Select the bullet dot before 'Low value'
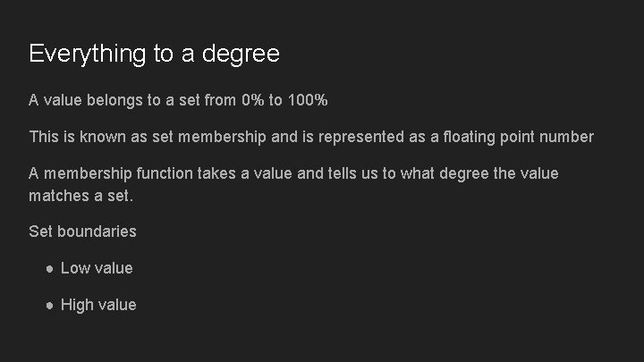 click(x=50, y=269)
